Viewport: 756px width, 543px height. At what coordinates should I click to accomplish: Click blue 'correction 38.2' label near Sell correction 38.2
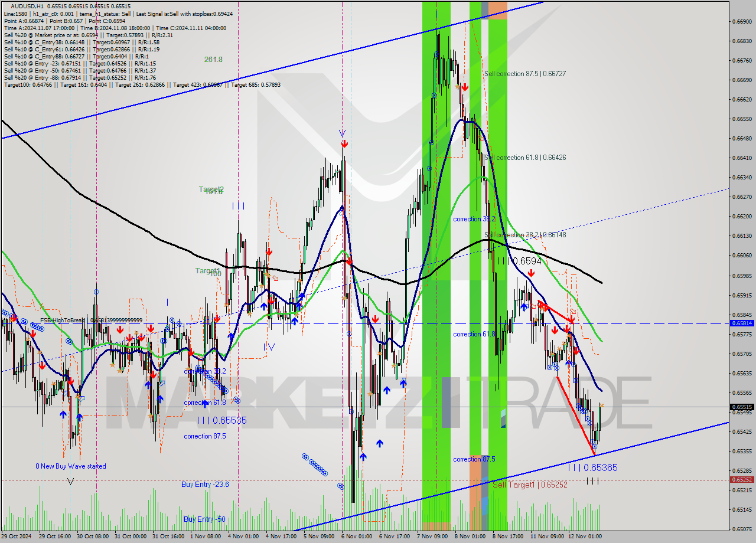pos(474,219)
